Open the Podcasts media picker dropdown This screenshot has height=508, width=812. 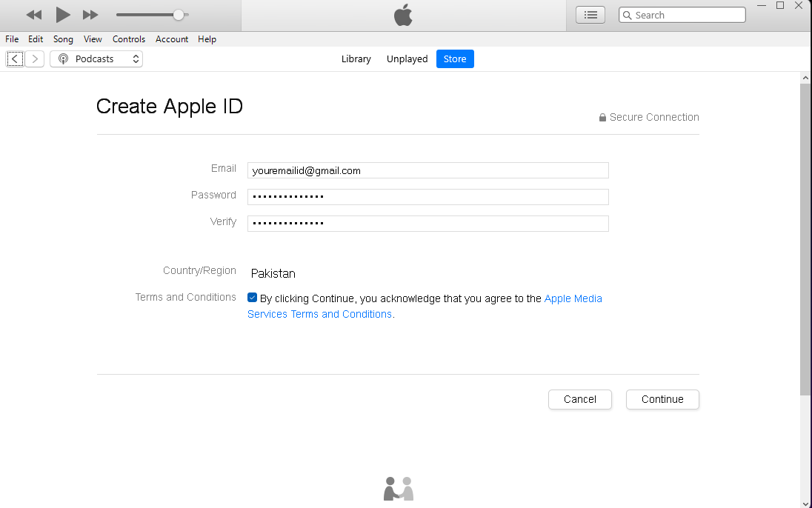pos(96,59)
